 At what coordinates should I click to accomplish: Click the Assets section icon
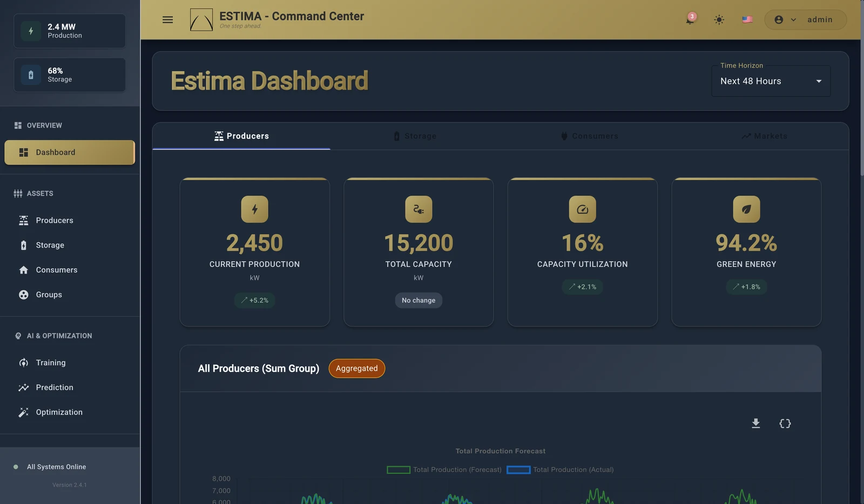tap(18, 193)
